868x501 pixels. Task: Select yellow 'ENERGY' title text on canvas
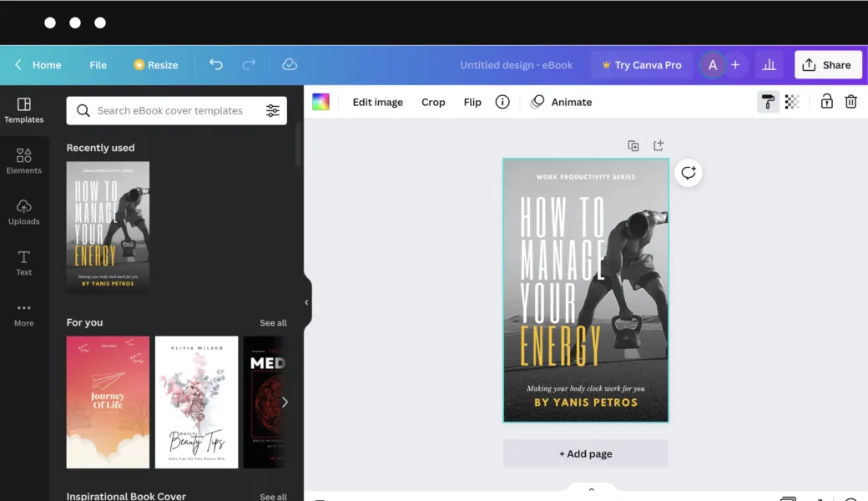(x=560, y=347)
